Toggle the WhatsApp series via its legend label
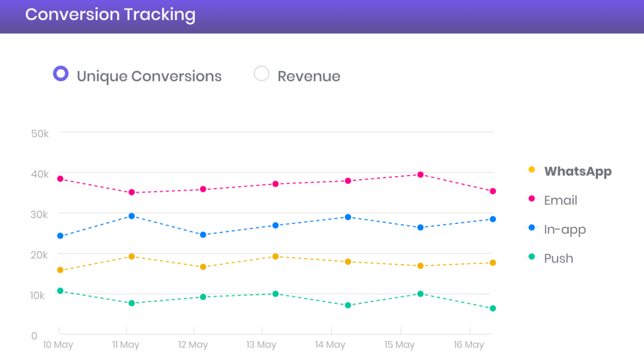This screenshot has width=644, height=354. click(578, 171)
